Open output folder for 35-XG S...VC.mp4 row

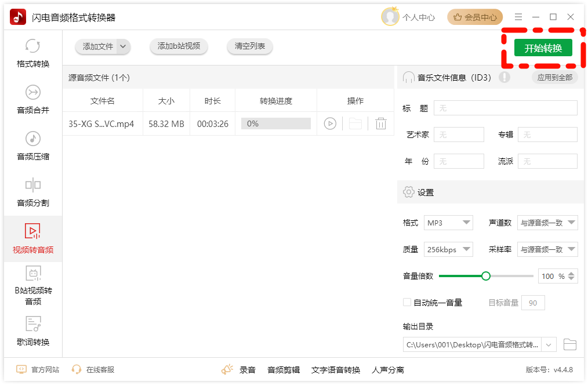pos(355,124)
